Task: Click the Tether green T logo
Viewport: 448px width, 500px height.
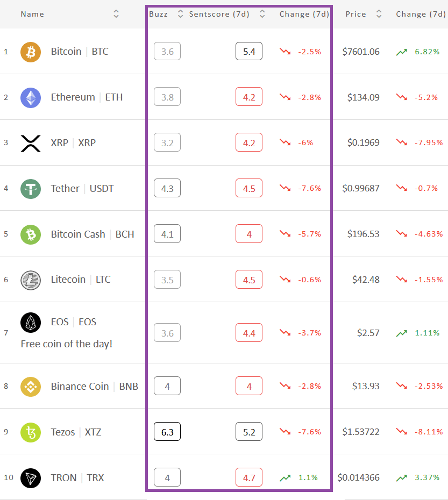Action: [31, 189]
